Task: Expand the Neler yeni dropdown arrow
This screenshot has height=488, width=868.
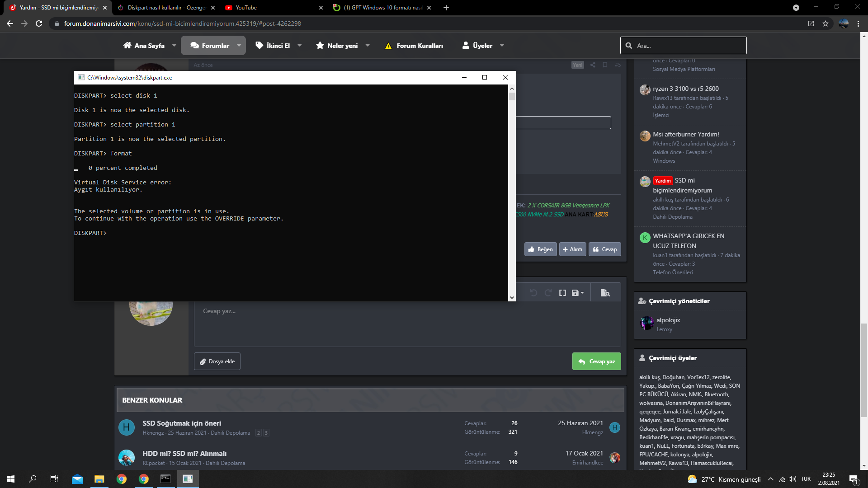Action: pyautogui.click(x=368, y=46)
